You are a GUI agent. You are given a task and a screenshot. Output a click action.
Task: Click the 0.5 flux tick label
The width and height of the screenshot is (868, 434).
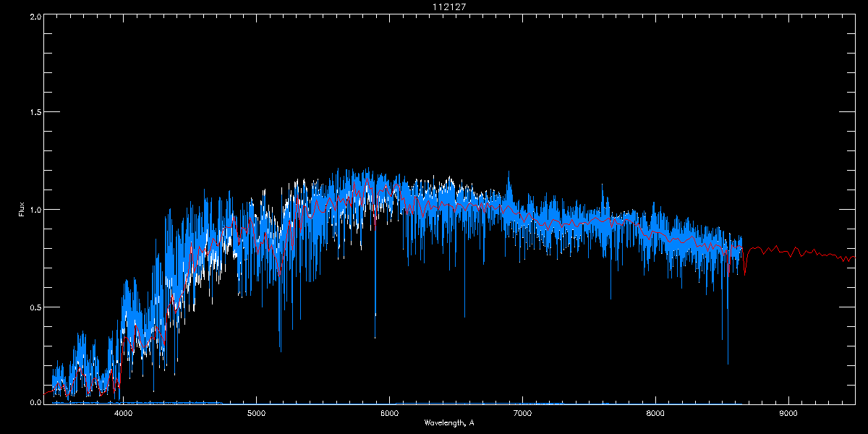(x=33, y=307)
